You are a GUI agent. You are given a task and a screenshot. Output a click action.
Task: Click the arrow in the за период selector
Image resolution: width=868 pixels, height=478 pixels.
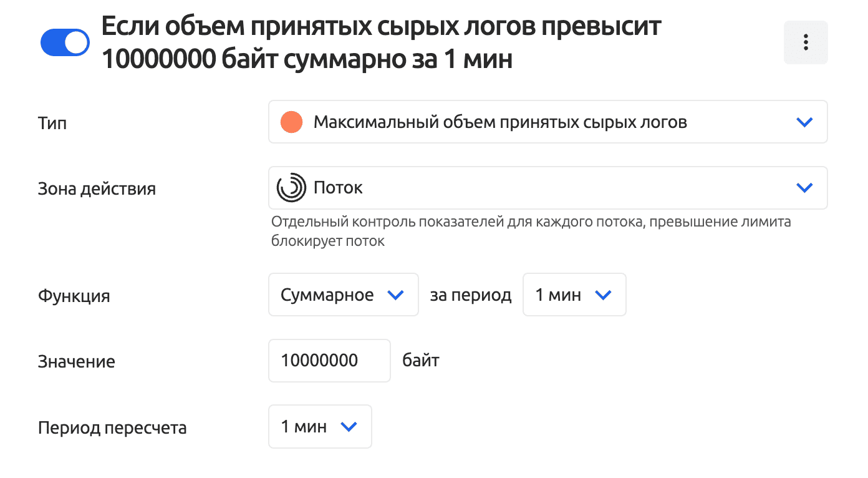pos(604,295)
